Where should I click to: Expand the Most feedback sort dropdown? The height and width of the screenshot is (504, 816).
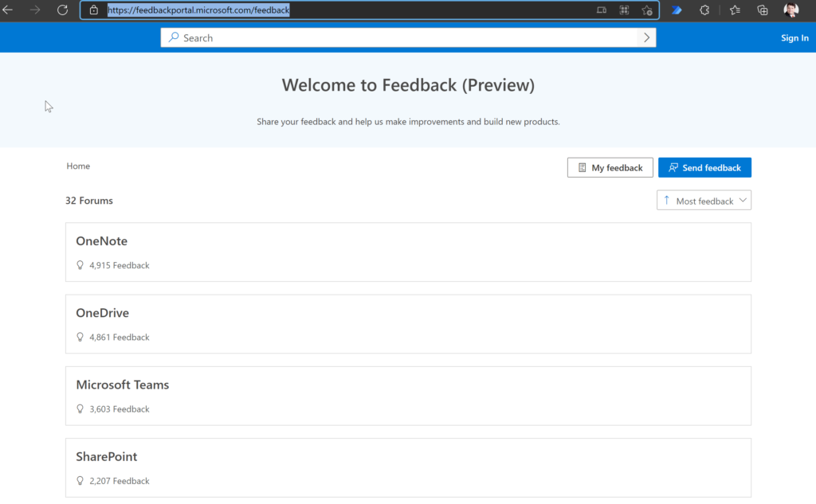704,201
